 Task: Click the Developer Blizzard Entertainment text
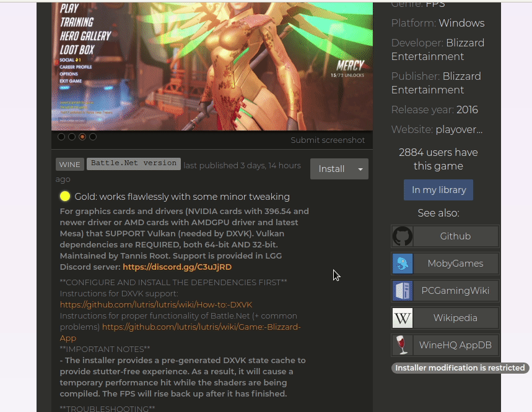pos(438,49)
